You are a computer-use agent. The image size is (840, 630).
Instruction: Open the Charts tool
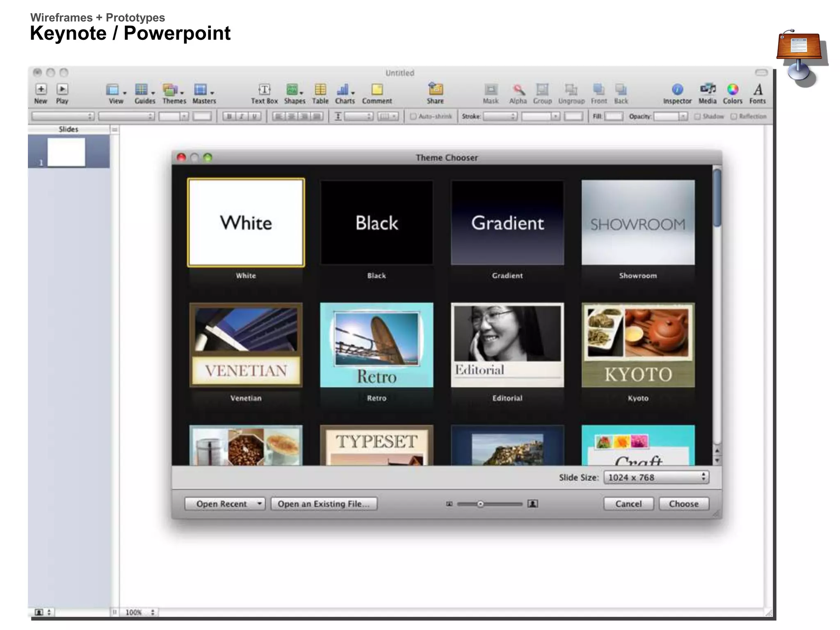coord(342,89)
